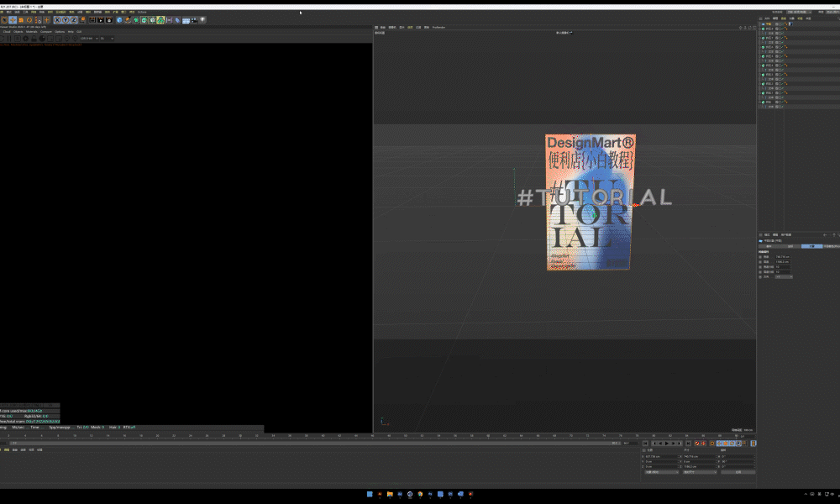Select the Rotate tool
Image resolution: width=840 pixels, height=504 pixels.
tap(29, 20)
